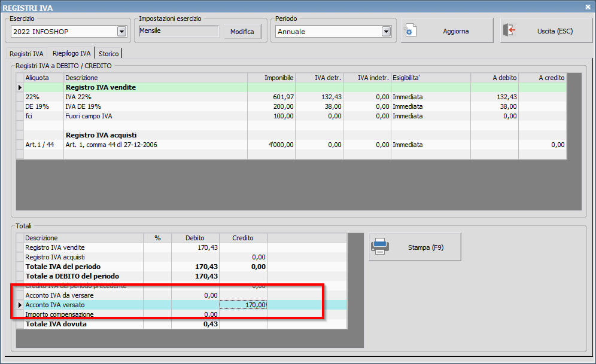596x364 pixels.
Task: Open the Esercizio dropdown arrow
Action: [x=121, y=32]
